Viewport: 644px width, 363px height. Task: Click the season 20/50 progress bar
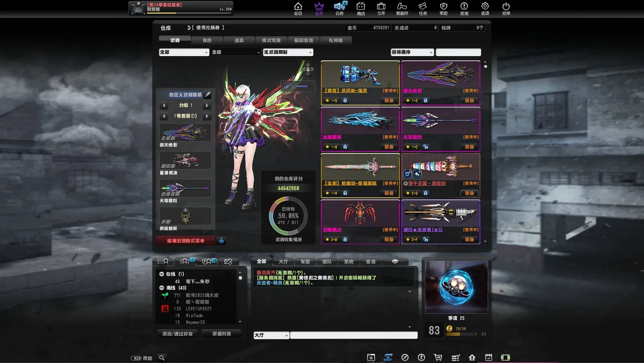[x=460, y=334]
